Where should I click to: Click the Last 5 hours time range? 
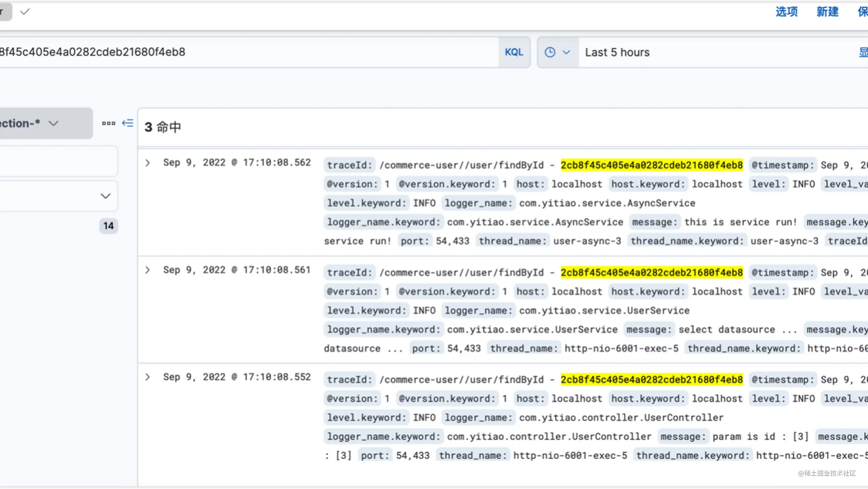tap(617, 53)
